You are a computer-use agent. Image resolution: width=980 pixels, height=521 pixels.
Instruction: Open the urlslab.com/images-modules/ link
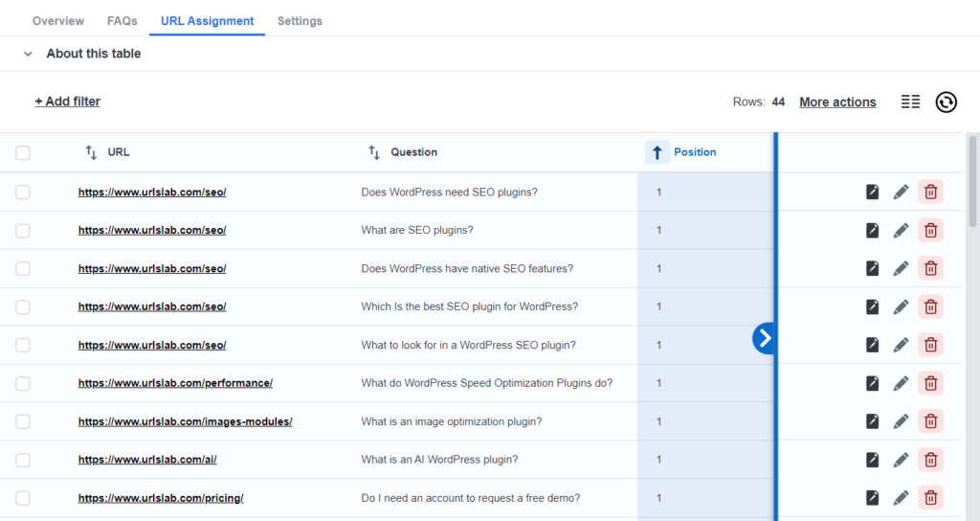pos(185,421)
